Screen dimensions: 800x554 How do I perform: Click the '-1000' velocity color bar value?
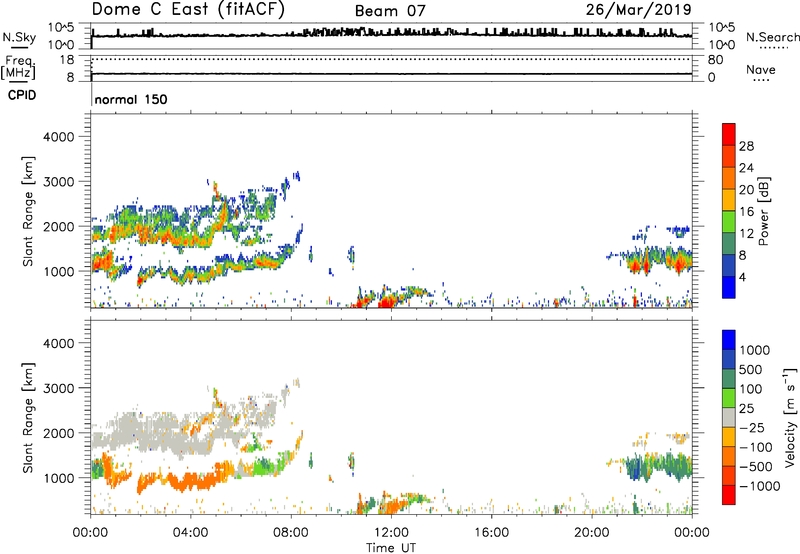[x=759, y=486]
